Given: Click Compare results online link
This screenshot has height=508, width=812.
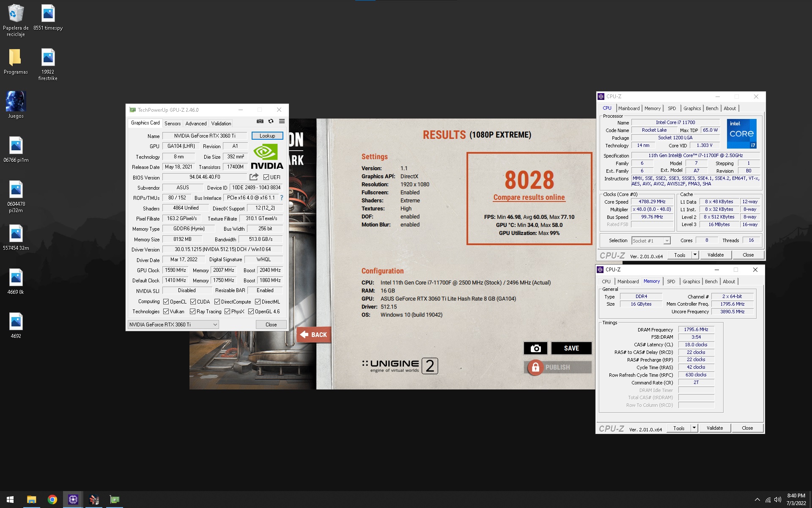Looking at the screenshot, I should [529, 197].
